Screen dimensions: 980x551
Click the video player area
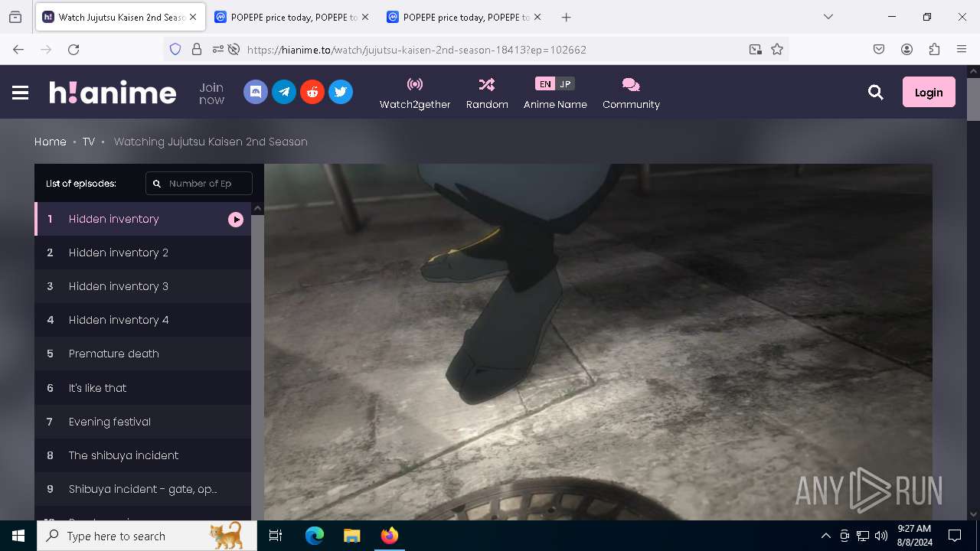(x=598, y=342)
